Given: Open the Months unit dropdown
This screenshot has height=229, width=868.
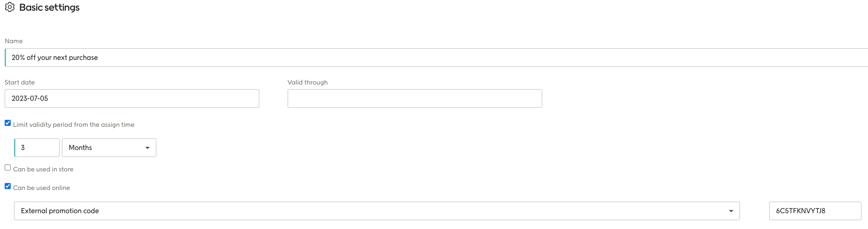Looking at the screenshot, I should pos(109,148).
